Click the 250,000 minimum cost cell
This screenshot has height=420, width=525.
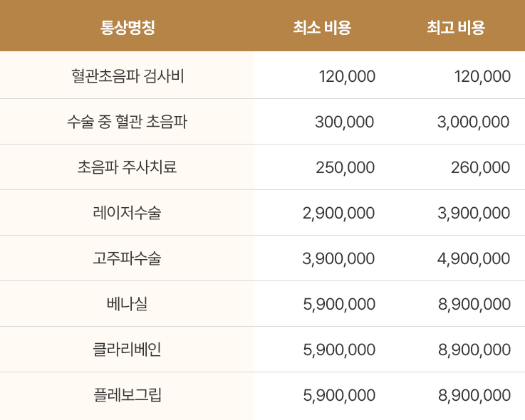click(x=345, y=167)
